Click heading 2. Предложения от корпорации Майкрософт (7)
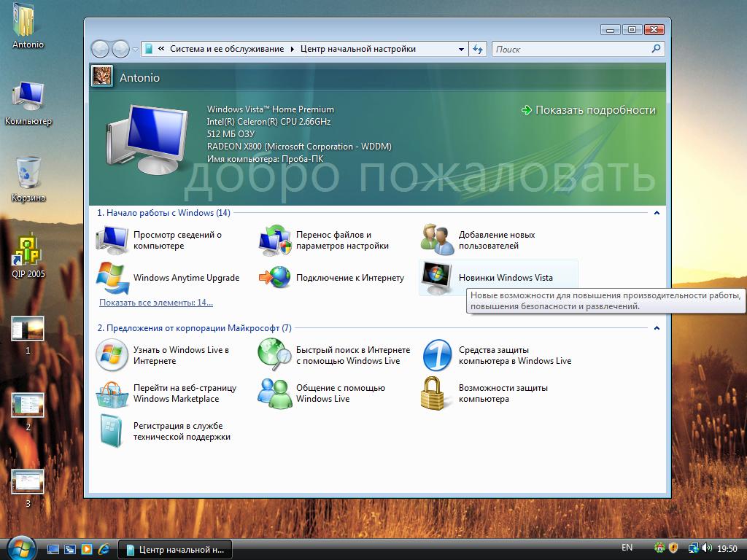The width and height of the screenshot is (747, 560). (x=194, y=328)
